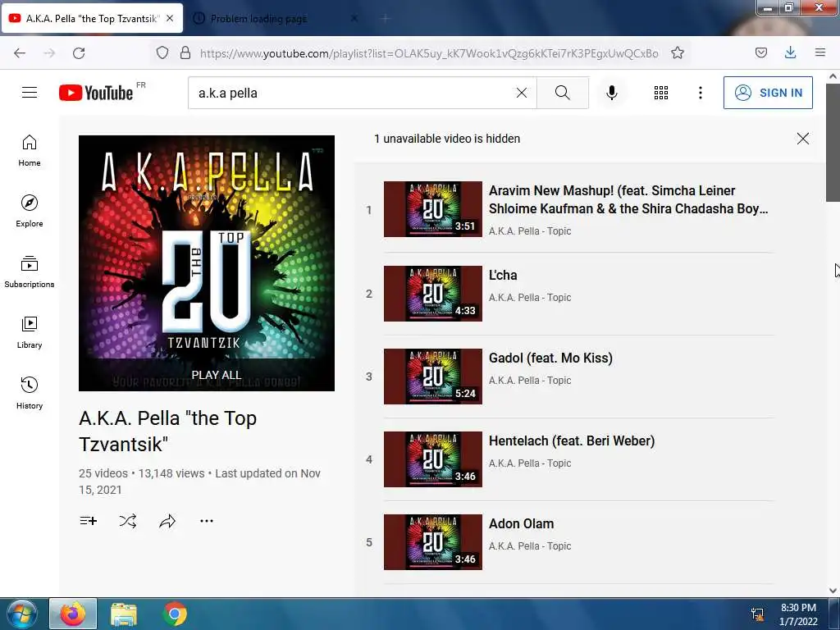The height and width of the screenshot is (630, 840).
Task: Save page to Pocket
Action: click(761, 53)
